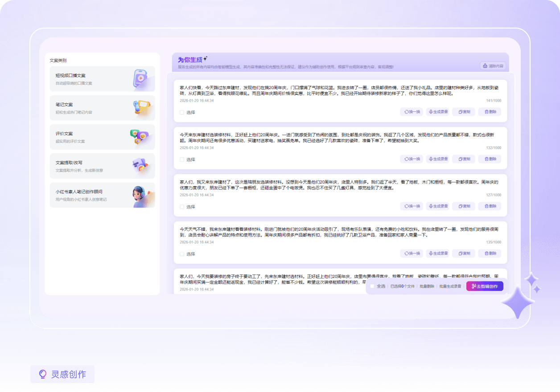Generate recording for the second script
The width and height of the screenshot is (560, 392).
tap(437, 159)
